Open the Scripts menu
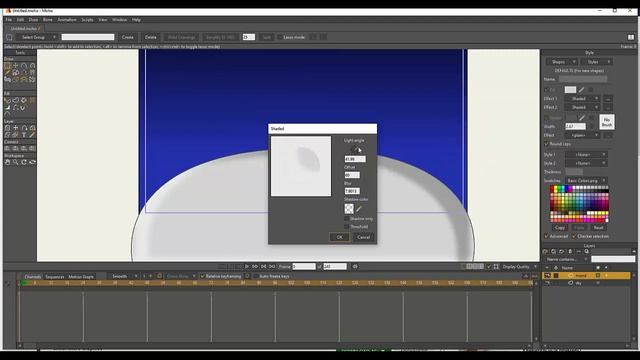 coord(87,20)
